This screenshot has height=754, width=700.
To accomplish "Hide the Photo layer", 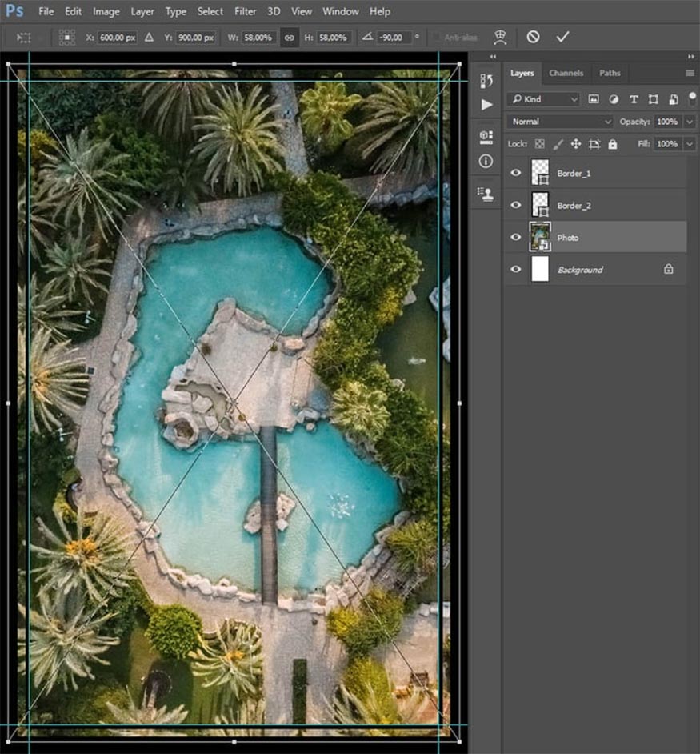I will tap(516, 237).
